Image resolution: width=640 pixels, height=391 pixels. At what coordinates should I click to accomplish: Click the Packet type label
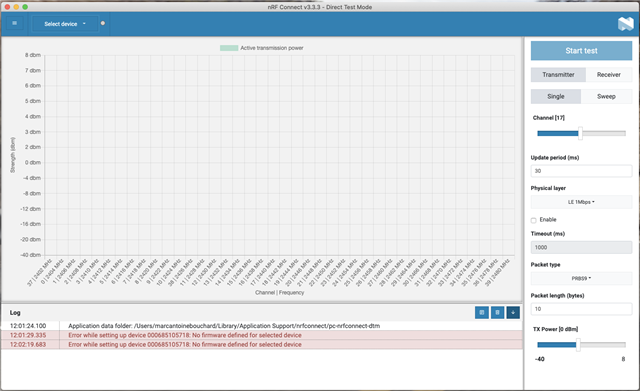545,264
